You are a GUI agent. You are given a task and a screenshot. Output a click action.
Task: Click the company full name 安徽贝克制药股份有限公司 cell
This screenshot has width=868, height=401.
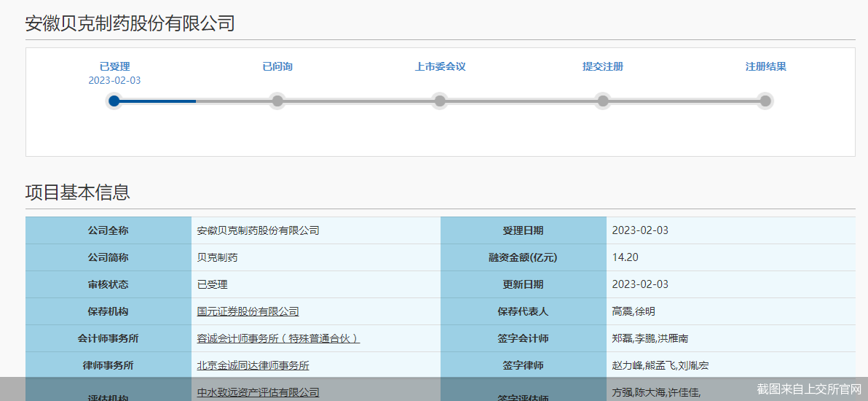point(258,230)
